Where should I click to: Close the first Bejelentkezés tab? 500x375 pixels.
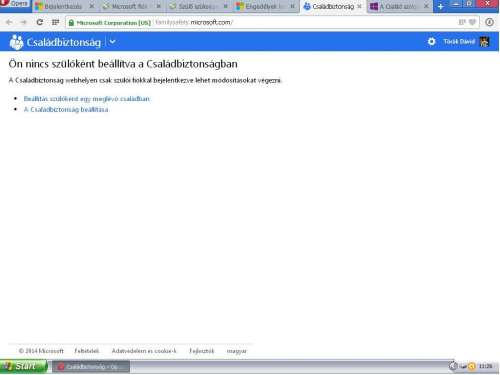tap(92, 6)
